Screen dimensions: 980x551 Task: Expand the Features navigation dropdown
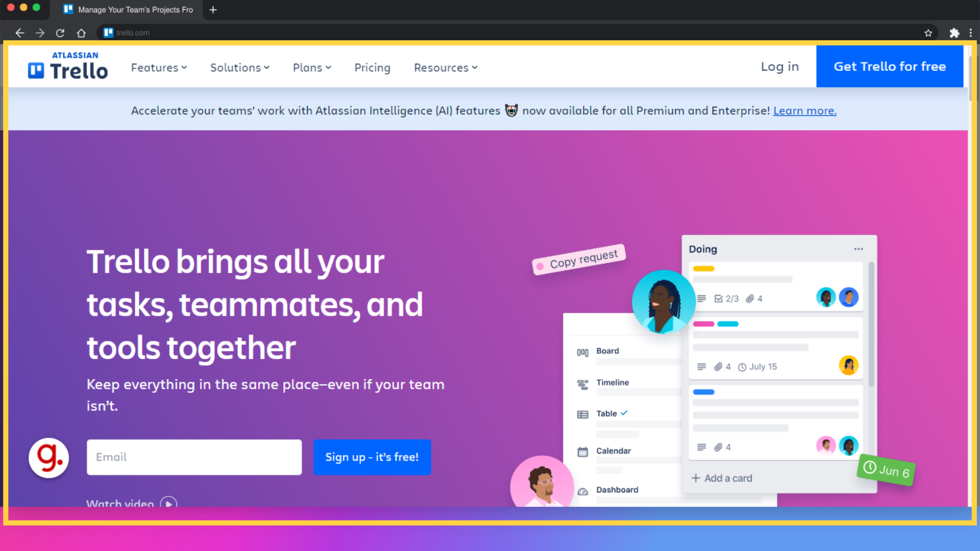pyautogui.click(x=159, y=67)
